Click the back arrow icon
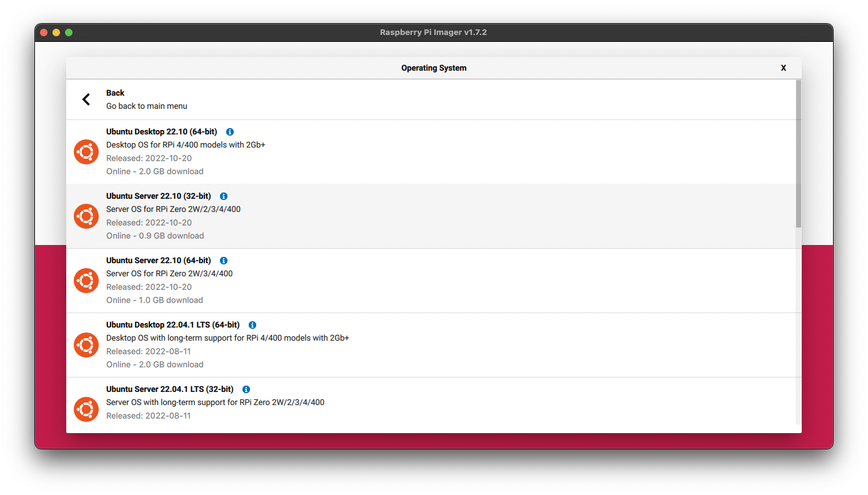Screen dimensions: 868x495 click(86, 99)
